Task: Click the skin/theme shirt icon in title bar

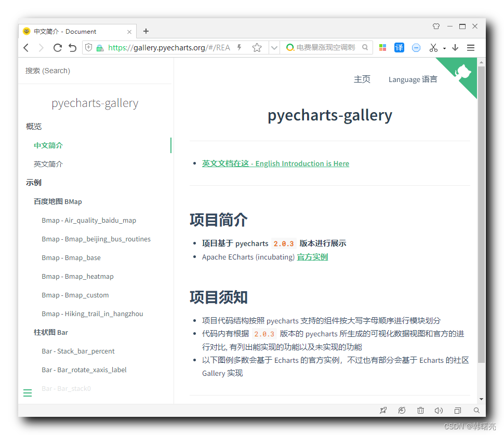Action: [436, 26]
